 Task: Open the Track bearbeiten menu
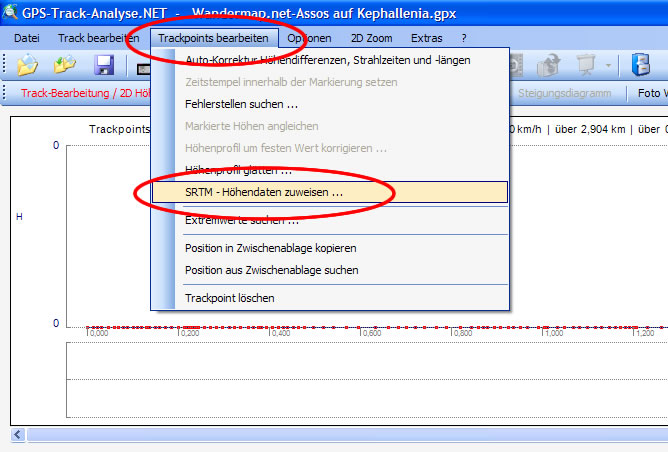98,37
